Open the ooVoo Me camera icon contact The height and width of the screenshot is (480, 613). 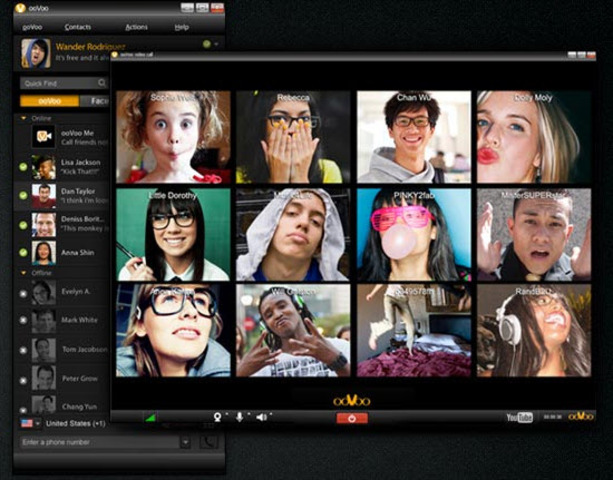(43, 136)
